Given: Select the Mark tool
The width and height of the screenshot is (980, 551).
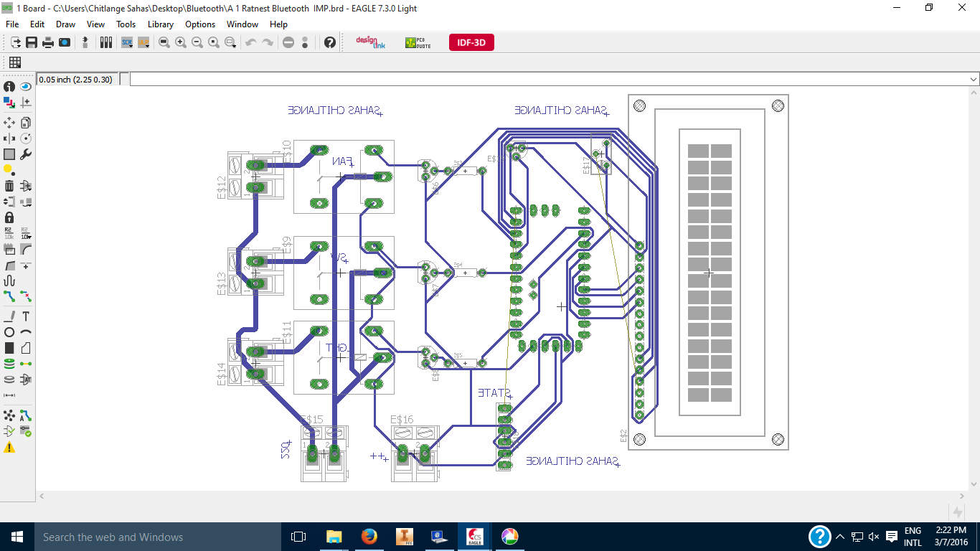Looking at the screenshot, I should pyautogui.click(x=26, y=103).
